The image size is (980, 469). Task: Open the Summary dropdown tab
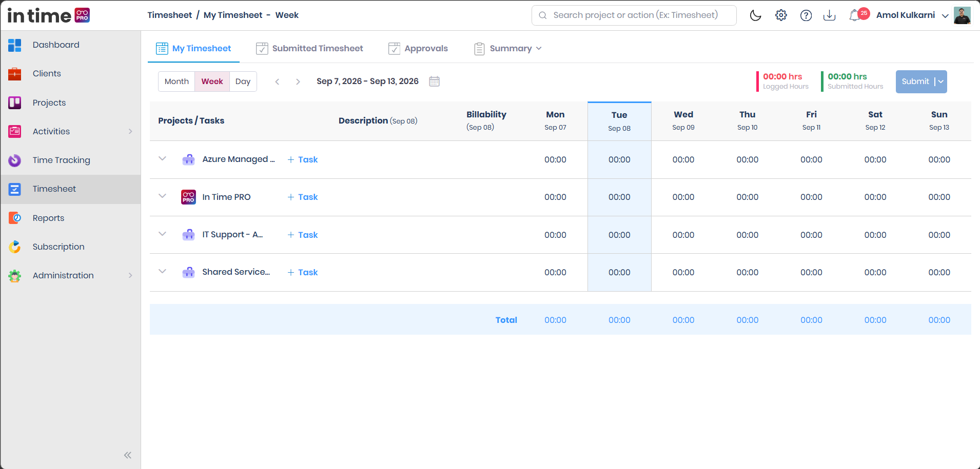point(508,48)
